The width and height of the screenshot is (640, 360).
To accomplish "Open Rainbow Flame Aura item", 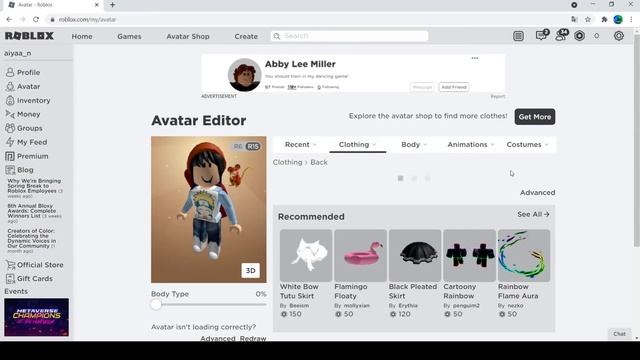I will 524,274.
